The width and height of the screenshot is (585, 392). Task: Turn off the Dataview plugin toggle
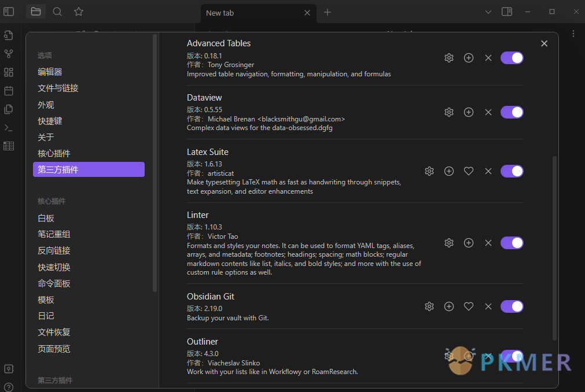(512, 112)
